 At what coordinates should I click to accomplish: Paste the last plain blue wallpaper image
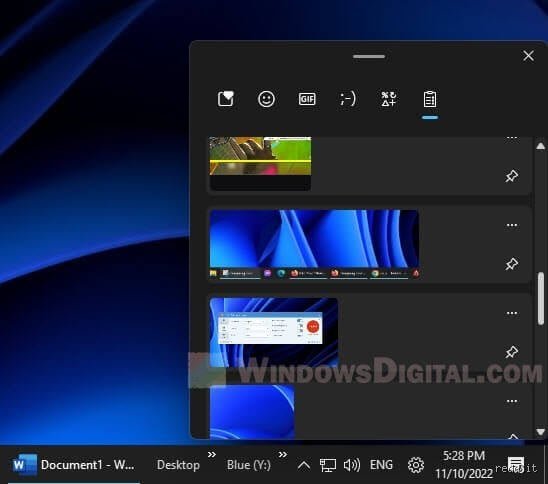[x=252, y=412]
